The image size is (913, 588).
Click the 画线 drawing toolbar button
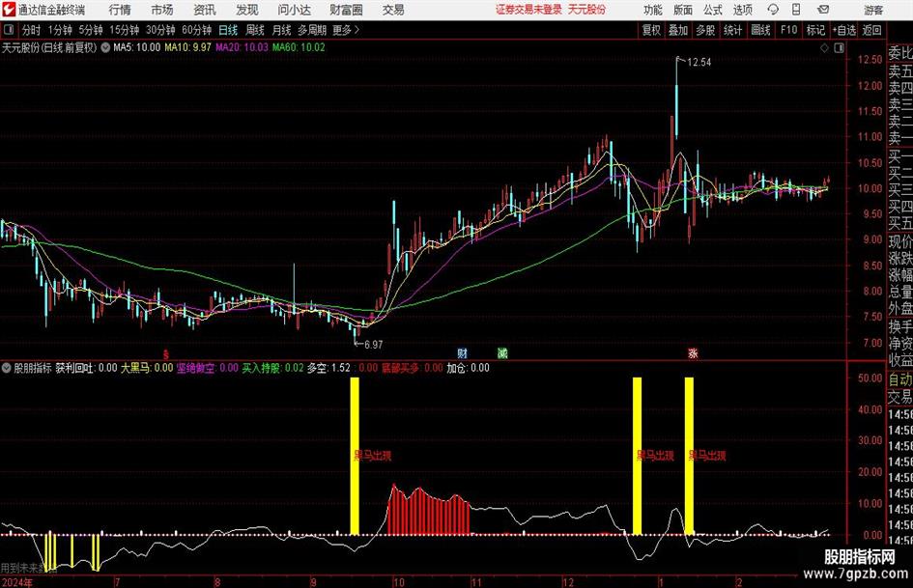click(x=760, y=30)
